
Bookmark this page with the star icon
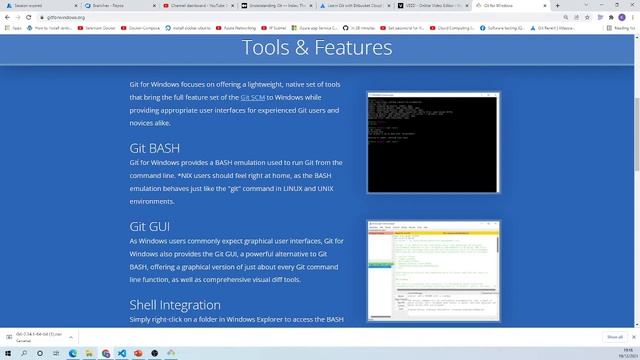(587, 18)
